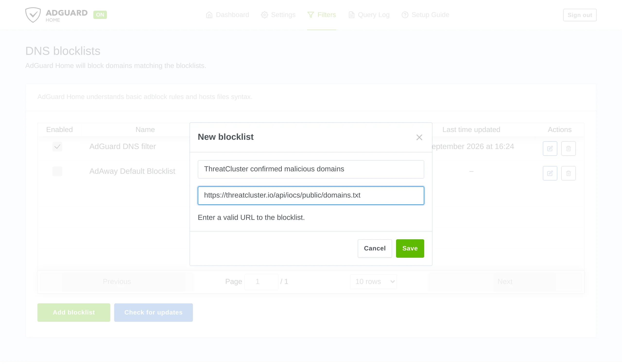Click the ON status badge
The width and height of the screenshot is (622, 364).
tap(100, 15)
